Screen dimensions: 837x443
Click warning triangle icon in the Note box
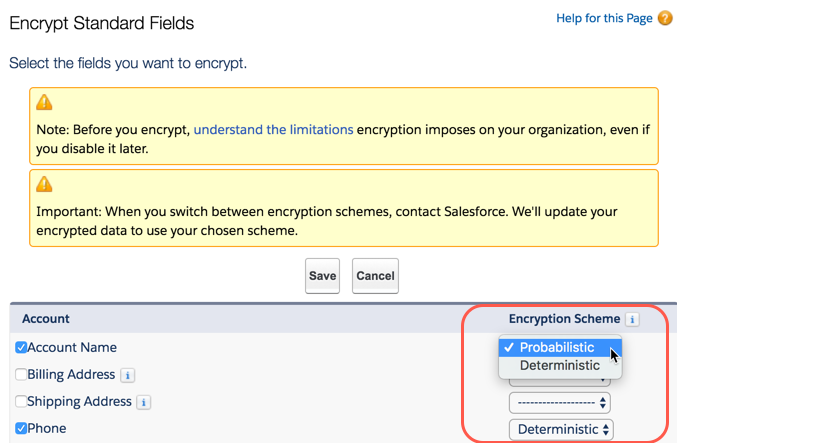(x=44, y=102)
